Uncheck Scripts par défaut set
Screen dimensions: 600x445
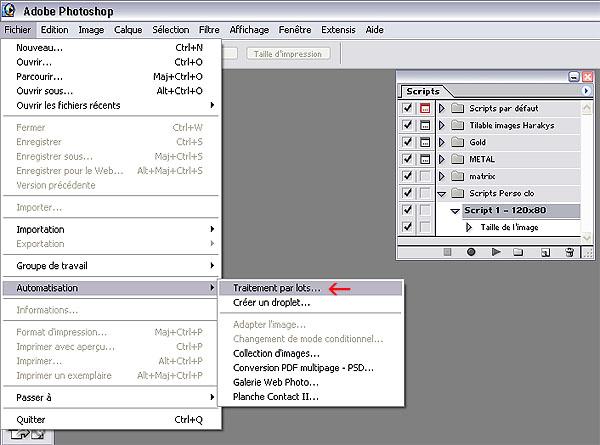tap(407, 108)
